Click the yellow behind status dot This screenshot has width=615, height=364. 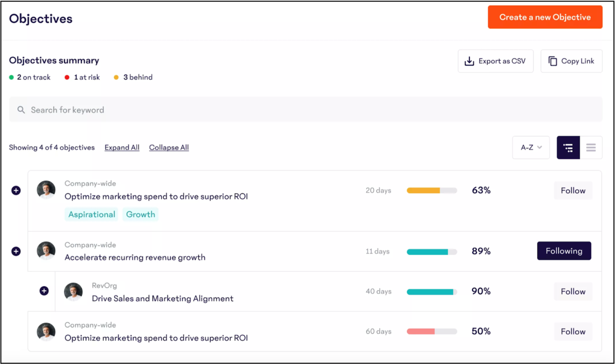pos(116,77)
